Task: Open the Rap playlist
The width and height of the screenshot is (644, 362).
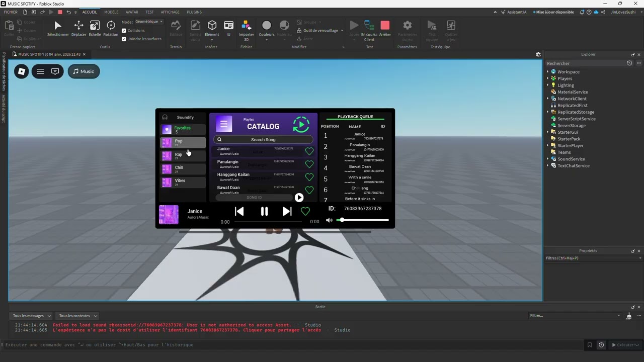Action: 183,156
